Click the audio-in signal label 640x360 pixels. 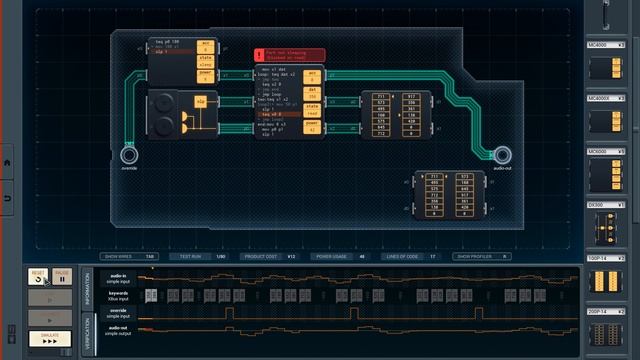[118, 279]
